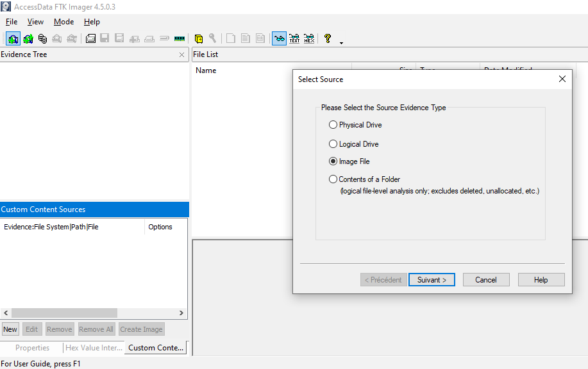The height and width of the screenshot is (369, 588).
Task: Click the Image Mounting toolbar icon
Action: point(42,38)
